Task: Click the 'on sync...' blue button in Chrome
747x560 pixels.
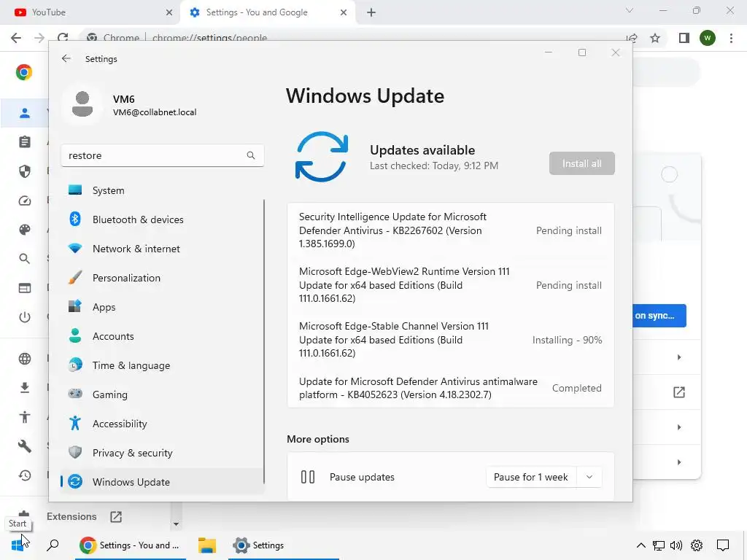Action: (659, 316)
